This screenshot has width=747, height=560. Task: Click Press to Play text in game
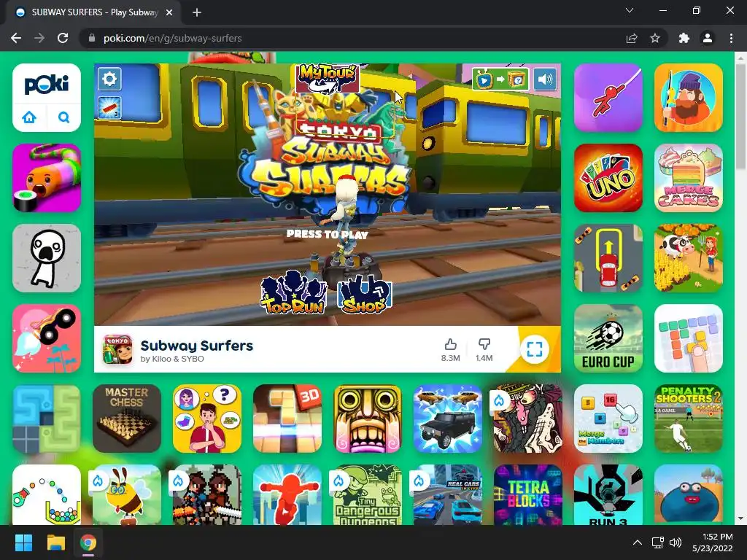tap(327, 234)
